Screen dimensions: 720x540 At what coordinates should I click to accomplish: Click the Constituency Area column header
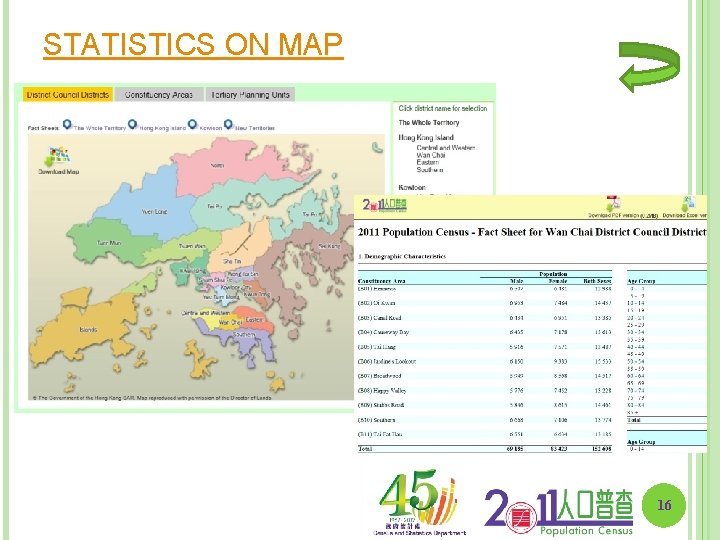(381, 281)
